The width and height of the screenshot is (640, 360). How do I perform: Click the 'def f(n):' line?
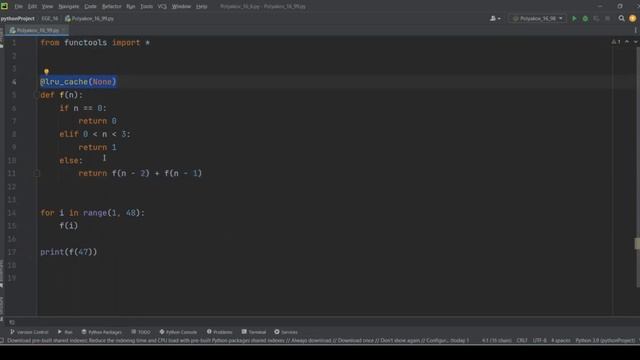(x=61, y=95)
